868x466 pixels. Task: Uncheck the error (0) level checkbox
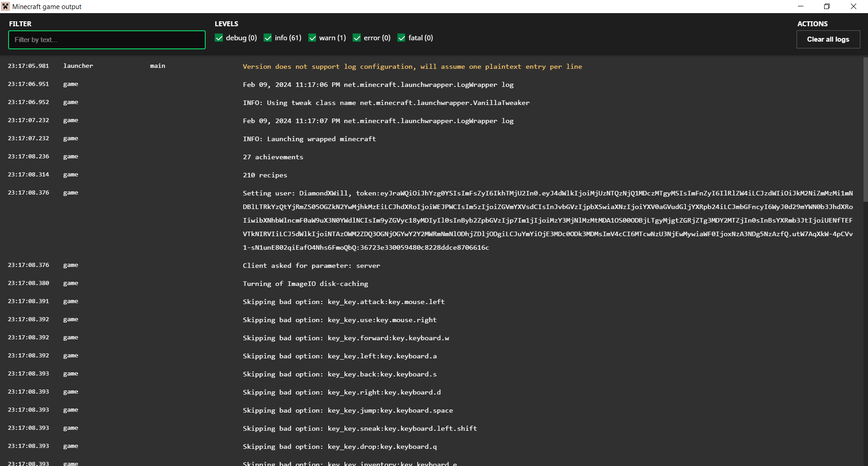pos(357,38)
